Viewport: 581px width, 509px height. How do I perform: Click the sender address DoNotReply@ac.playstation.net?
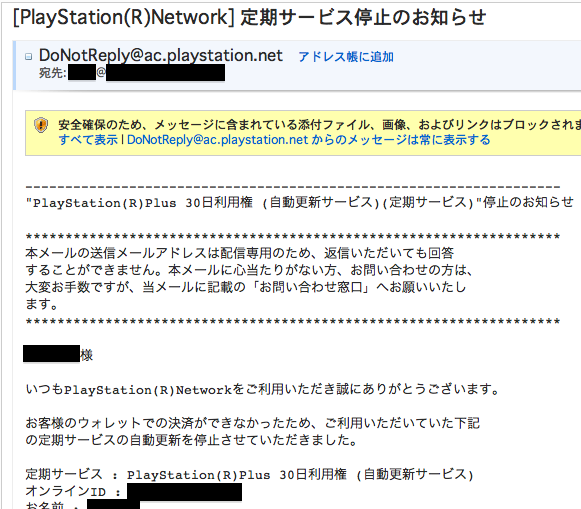click(161, 55)
